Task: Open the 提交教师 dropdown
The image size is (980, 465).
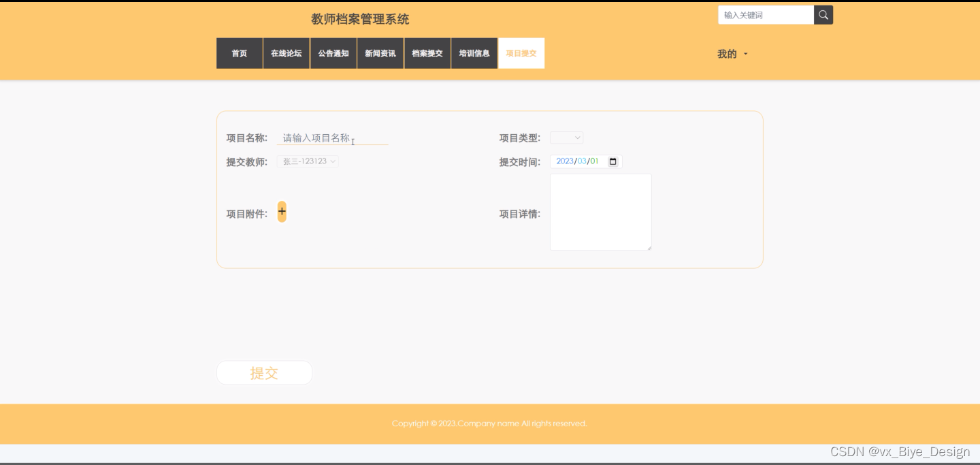Action: pyautogui.click(x=308, y=161)
